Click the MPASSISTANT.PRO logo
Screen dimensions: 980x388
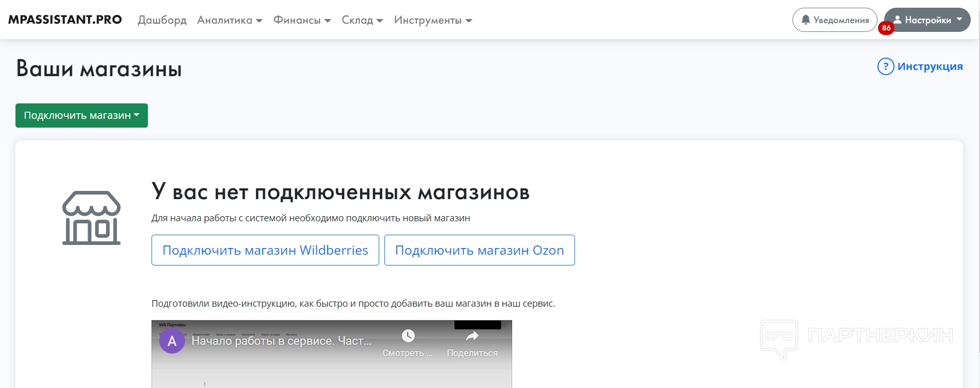pyautogui.click(x=65, y=20)
